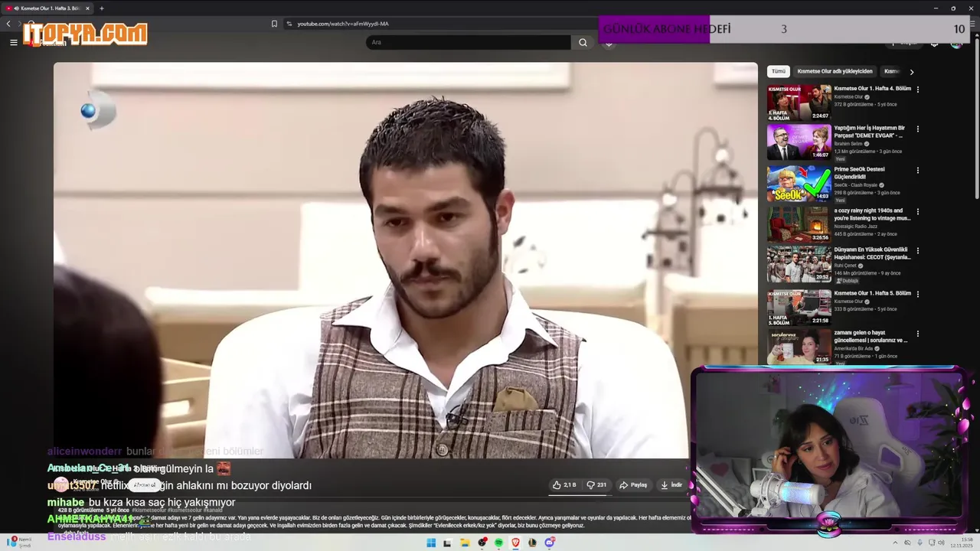Bookmark the page via address bar icon

(x=274, y=24)
